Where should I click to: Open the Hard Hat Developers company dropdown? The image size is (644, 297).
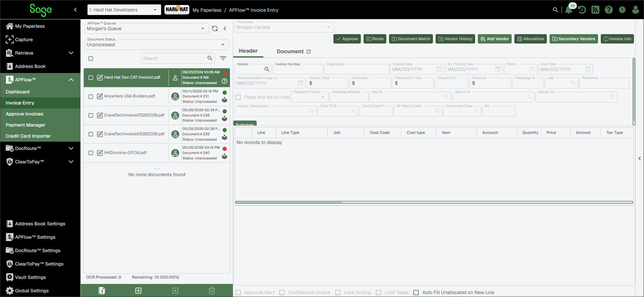point(124,10)
